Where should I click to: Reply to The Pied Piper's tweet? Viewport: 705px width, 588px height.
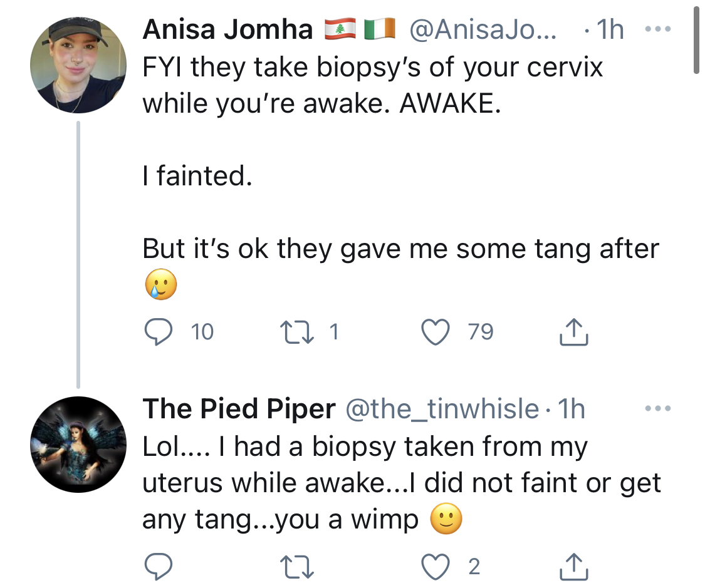pos(159,567)
